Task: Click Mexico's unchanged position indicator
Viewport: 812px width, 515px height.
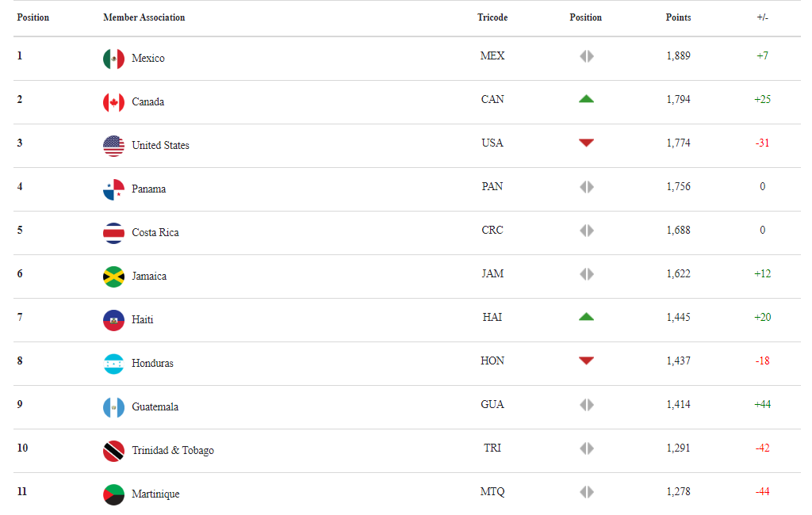Action: [x=586, y=56]
